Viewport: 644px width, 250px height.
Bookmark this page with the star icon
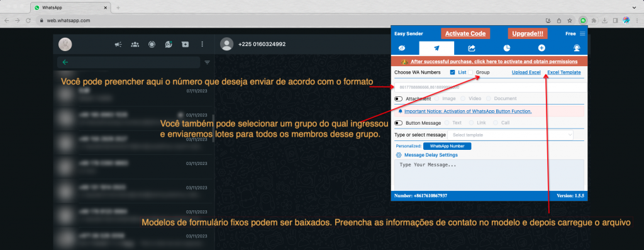570,20
